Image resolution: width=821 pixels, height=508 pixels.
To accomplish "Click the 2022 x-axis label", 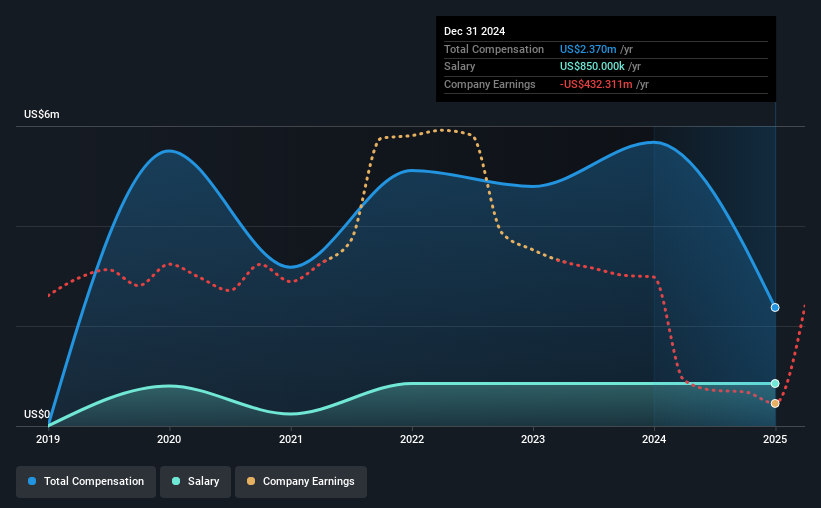I will (x=412, y=439).
